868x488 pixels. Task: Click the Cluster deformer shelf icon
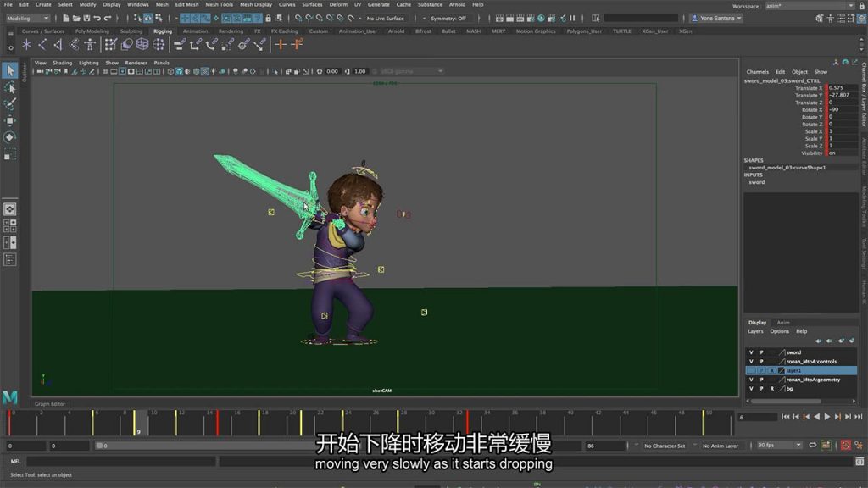pos(159,44)
